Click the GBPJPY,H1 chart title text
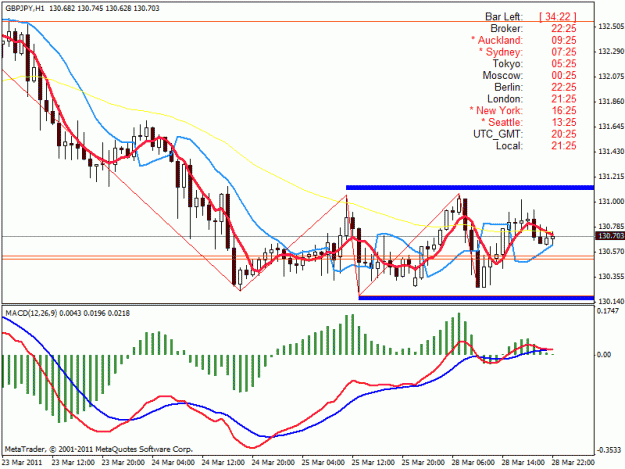The width and height of the screenshot is (625, 469). click(82, 8)
